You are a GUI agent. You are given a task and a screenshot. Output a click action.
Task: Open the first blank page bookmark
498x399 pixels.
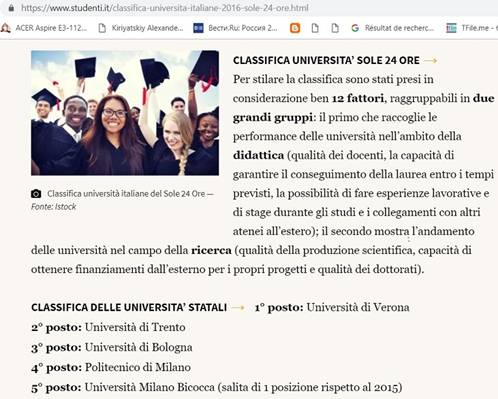pos(315,28)
